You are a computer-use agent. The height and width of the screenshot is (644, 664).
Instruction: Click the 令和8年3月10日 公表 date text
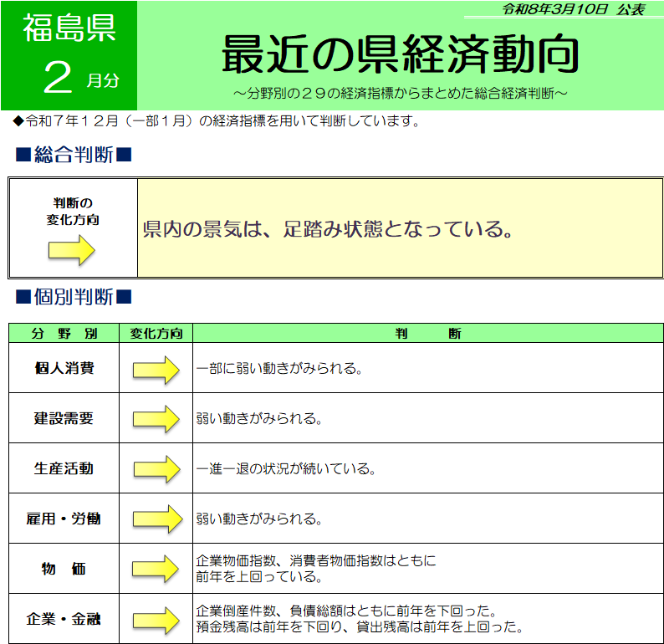click(x=572, y=9)
